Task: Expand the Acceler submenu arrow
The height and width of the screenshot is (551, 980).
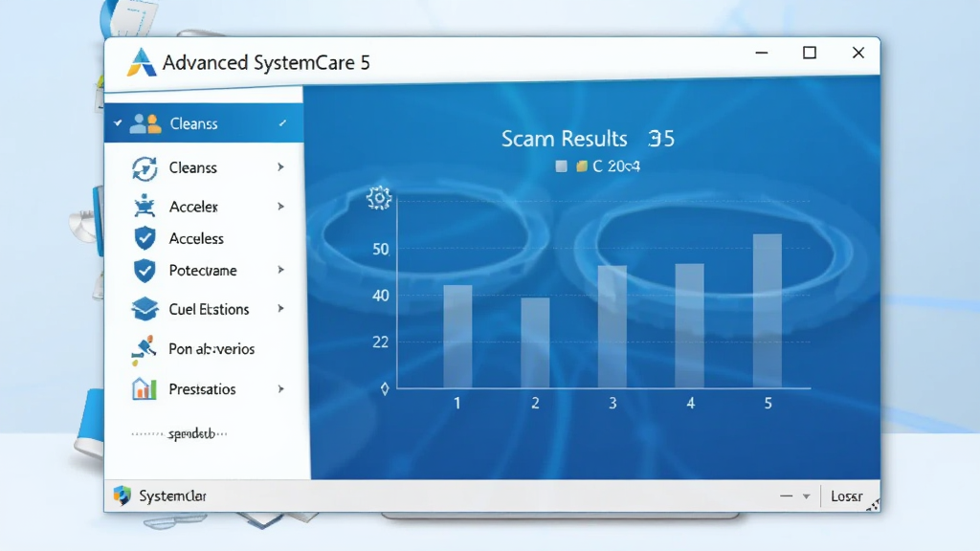Action: [x=280, y=207]
